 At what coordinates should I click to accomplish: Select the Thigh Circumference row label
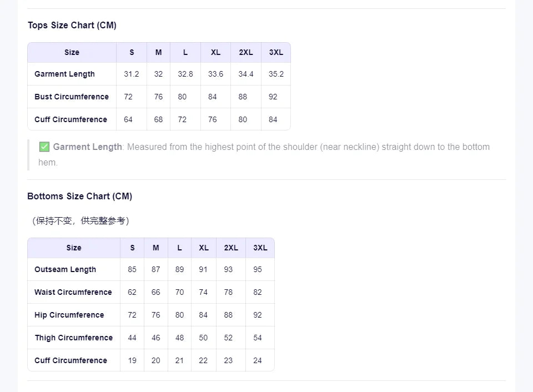[74, 338]
